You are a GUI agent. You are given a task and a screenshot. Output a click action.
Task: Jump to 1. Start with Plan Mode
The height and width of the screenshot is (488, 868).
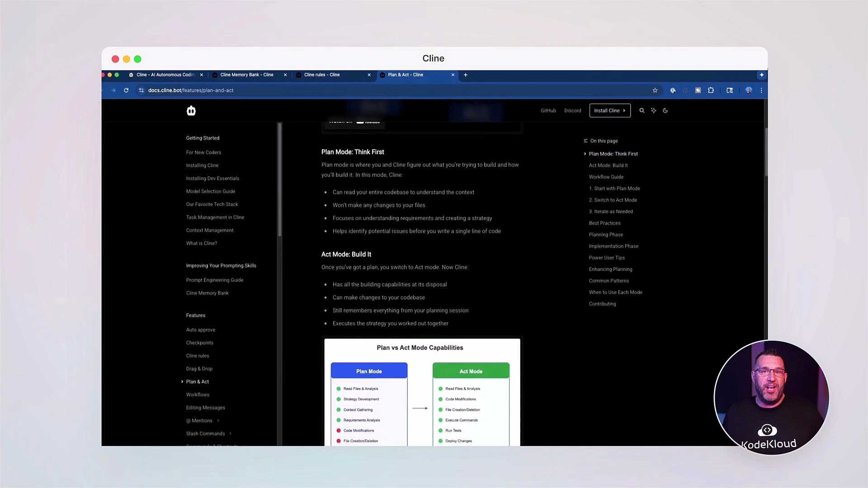coord(614,188)
